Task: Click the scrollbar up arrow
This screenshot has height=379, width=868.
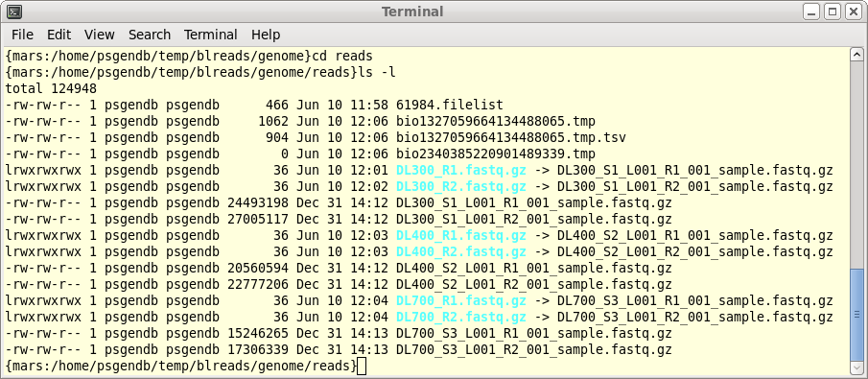Action: (x=856, y=55)
